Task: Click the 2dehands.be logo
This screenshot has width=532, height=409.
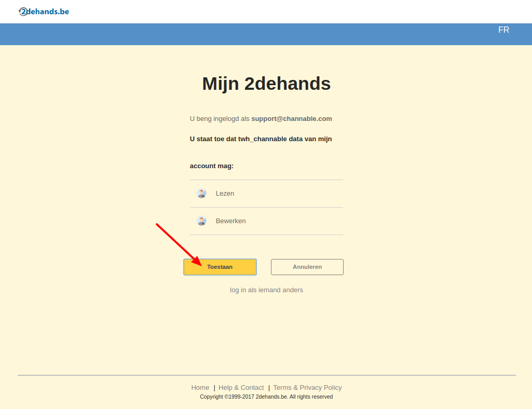Action: (x=44, y=11)
